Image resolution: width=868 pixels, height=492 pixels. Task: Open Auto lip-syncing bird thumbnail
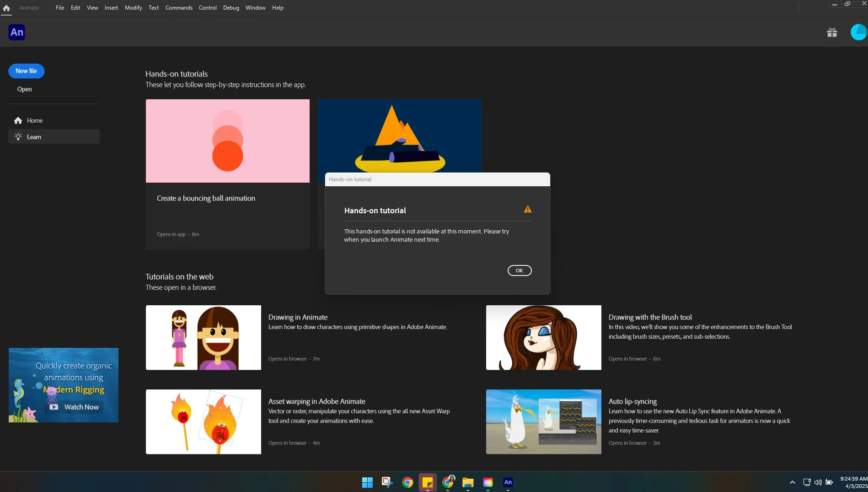click(x=544, y=422)
